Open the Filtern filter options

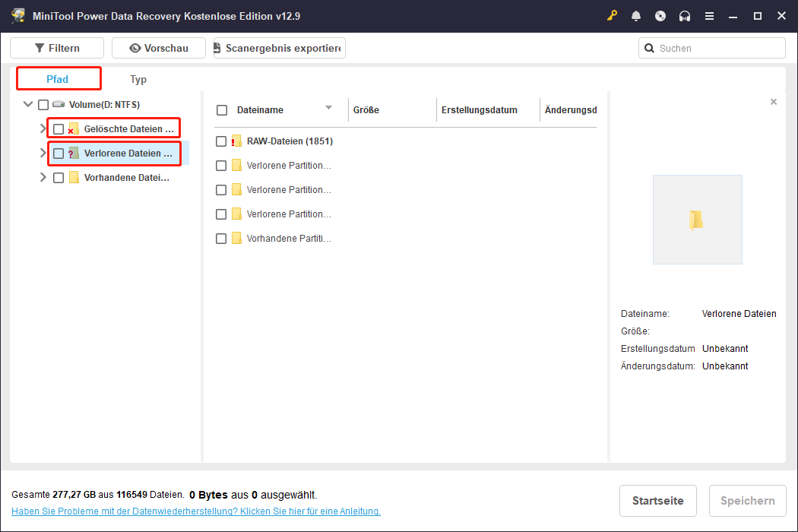tap(57, 48)
